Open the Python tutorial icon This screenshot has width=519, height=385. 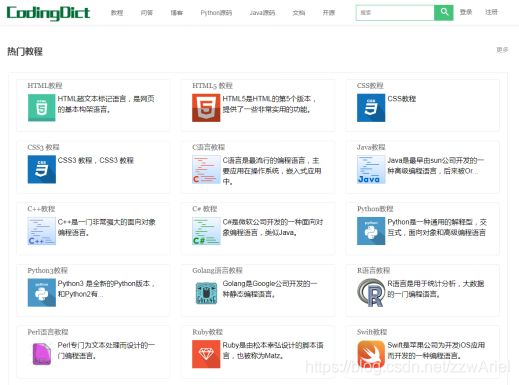[371, 231]
